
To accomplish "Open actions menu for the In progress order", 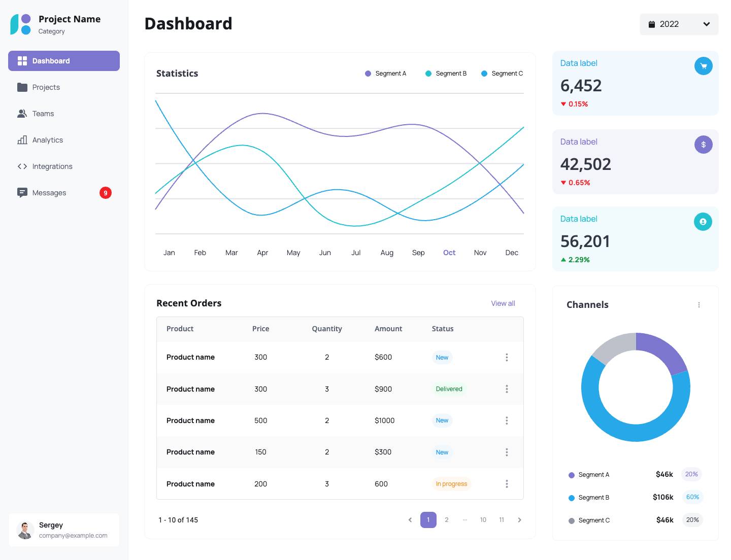I will pyautogui.click(x=506, y=484).
